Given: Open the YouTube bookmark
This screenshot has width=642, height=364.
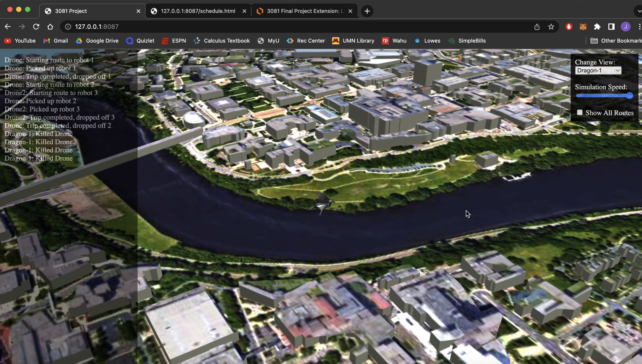Looking at the screenshot, I should [x=20, y=41].
